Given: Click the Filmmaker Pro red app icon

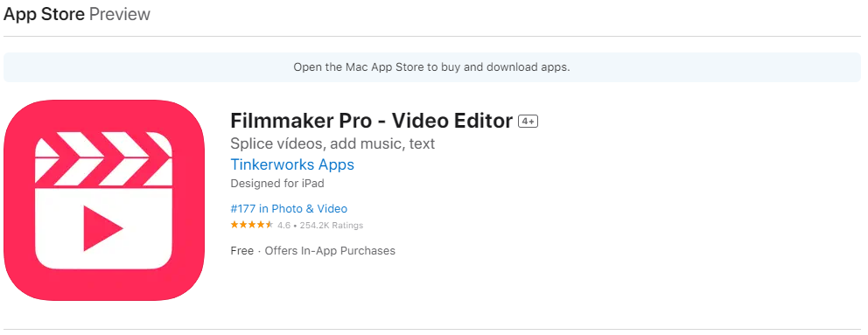Looking at the screenshot, I should pyautogui.click(x=104, y=200).
